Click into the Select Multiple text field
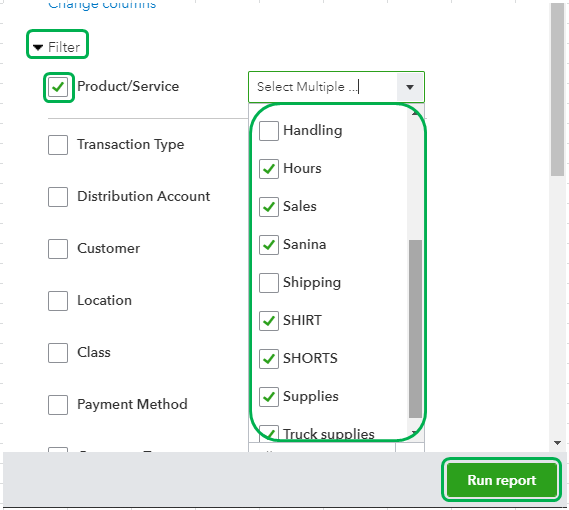The image size is (569, 510). tap(323, 87)
